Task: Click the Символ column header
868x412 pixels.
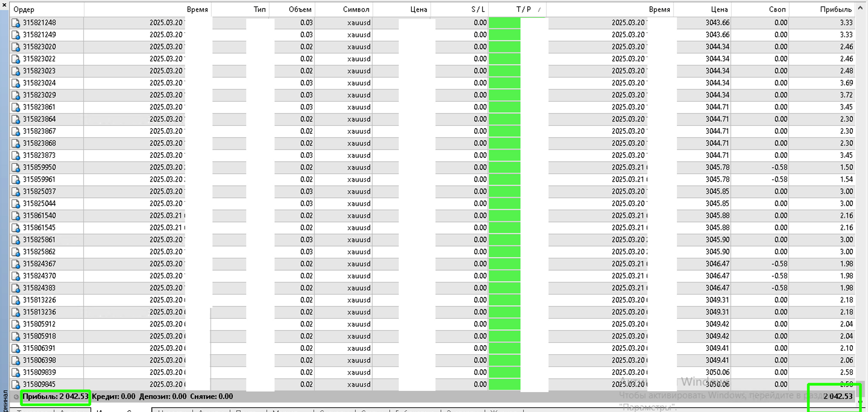Action: pyautogui.click(x=356, y=9)
